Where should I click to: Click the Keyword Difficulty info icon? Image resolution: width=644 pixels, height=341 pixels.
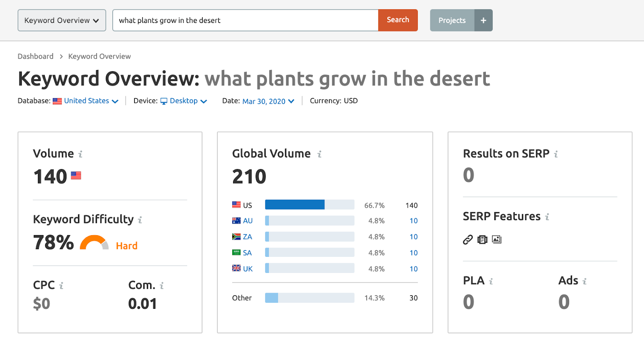140,220
